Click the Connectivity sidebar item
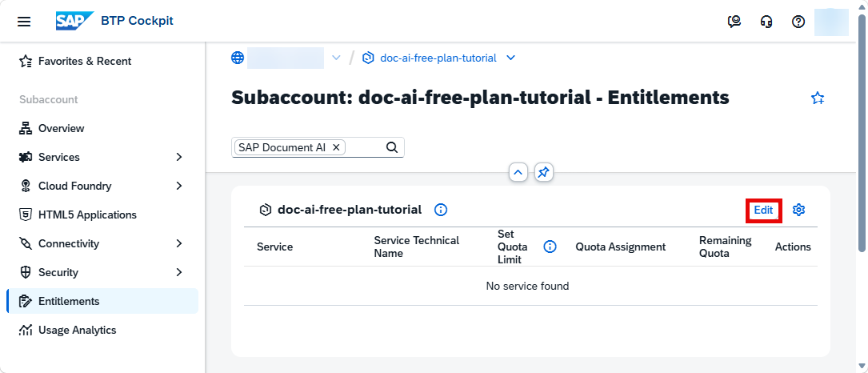This screenshot has width=868, height=373. 102,243
